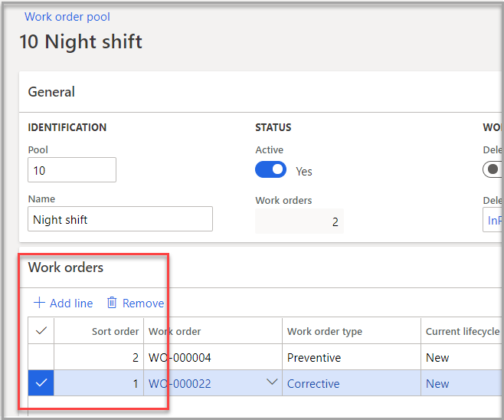
Task: Click the Preventive work order type cell
Action: (352, 357)
